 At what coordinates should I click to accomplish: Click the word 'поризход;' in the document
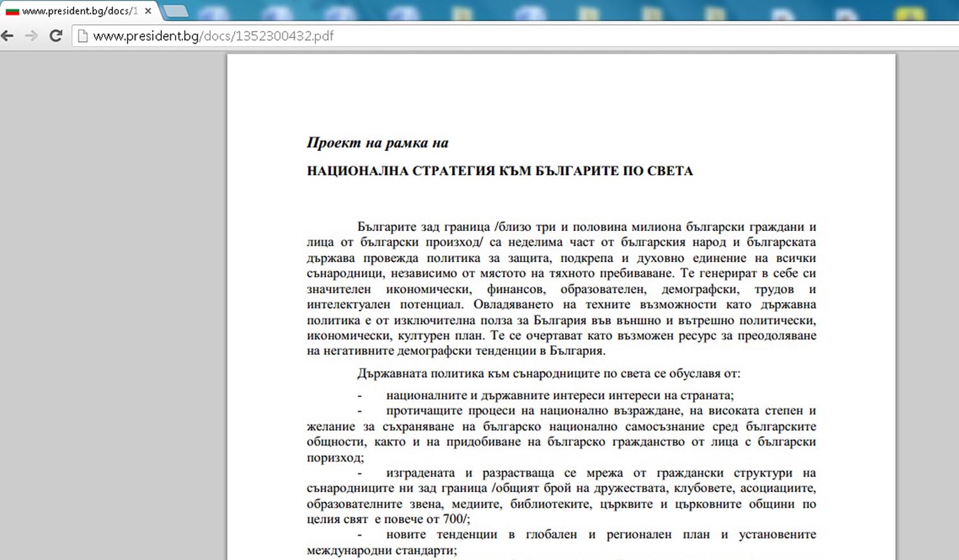pyautogui.click(x=335, y=458)
